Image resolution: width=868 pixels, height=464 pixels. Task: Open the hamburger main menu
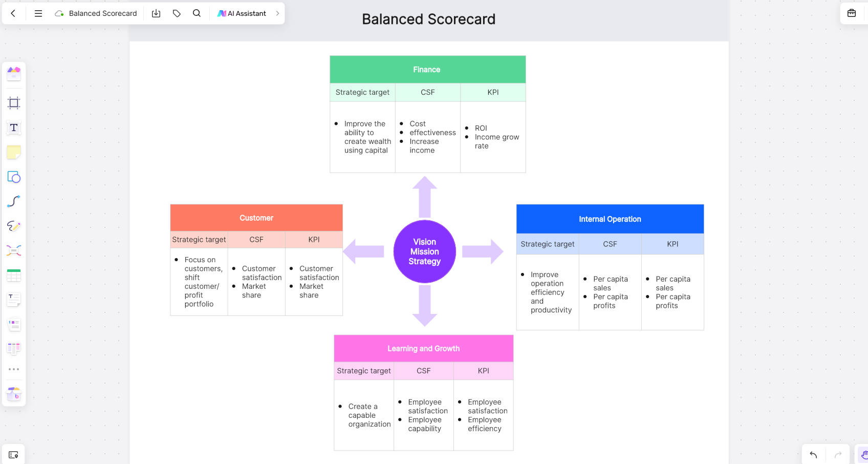tap(38, 13)
